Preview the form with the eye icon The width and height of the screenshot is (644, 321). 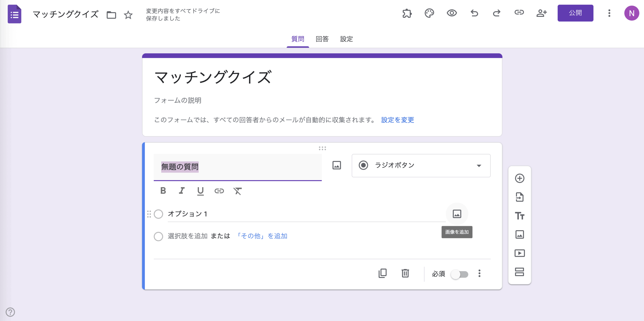pos(452,13)
